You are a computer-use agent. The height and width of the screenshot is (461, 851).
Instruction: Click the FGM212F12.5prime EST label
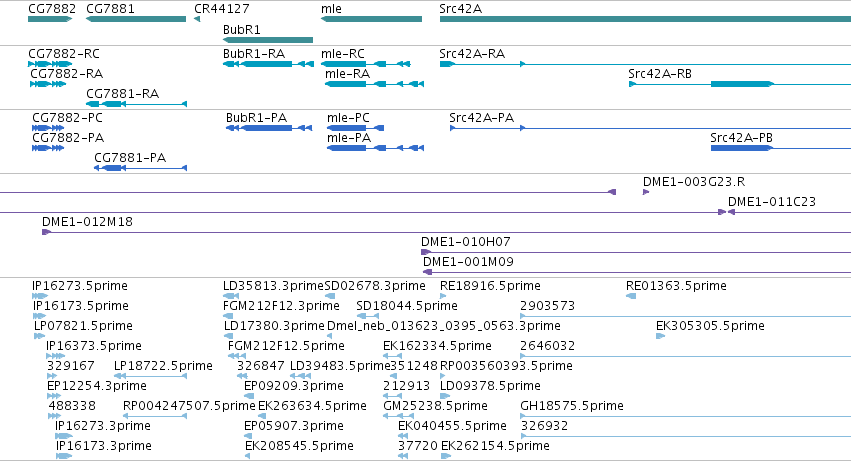coord(286,346)
